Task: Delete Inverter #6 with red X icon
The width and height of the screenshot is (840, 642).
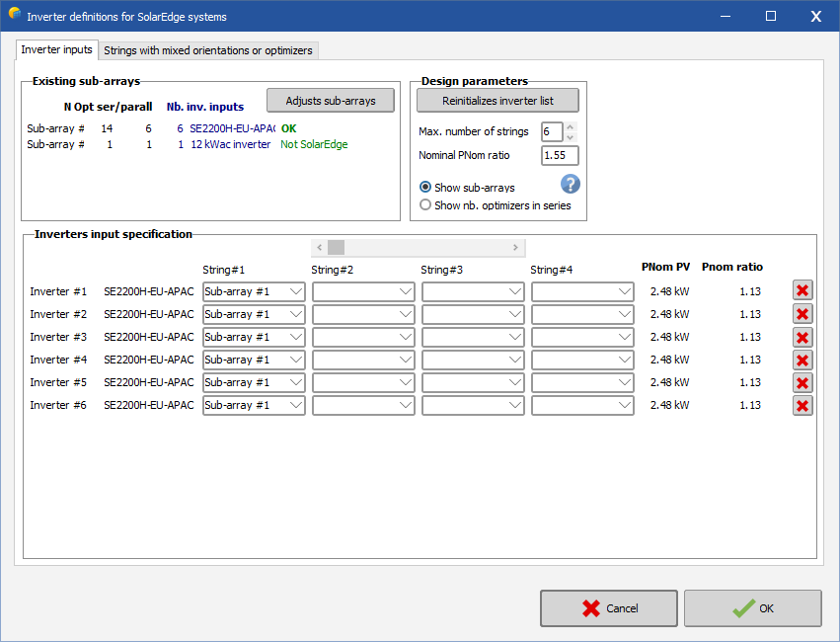Action: click(x=802, y=406)
